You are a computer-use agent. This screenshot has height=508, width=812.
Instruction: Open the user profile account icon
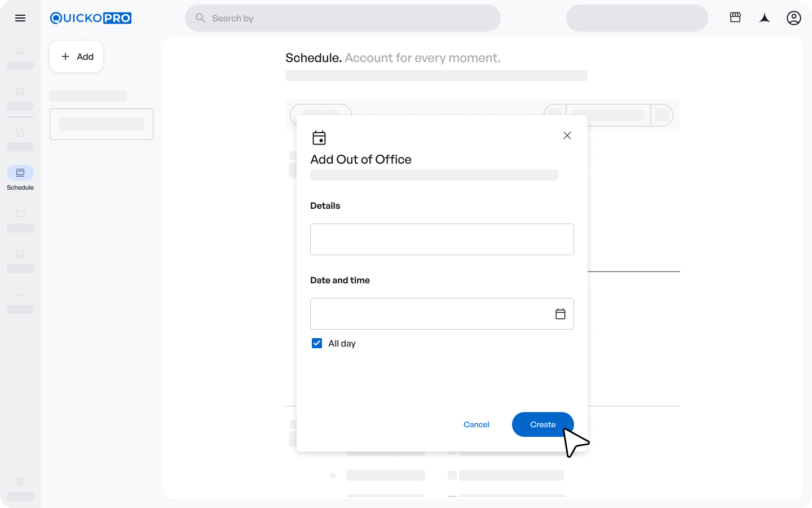click(x=793, y=18)
